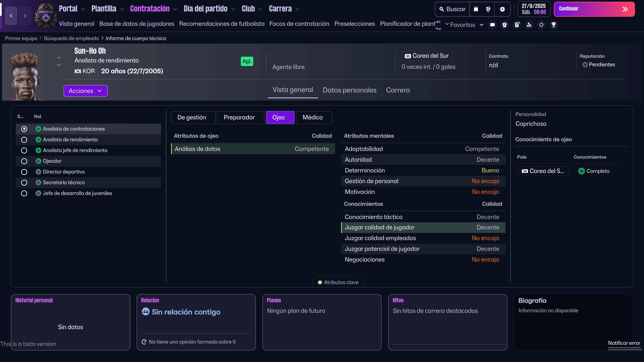Click the Notificar error link
644x362 pixels.
[x=624, y=343]
